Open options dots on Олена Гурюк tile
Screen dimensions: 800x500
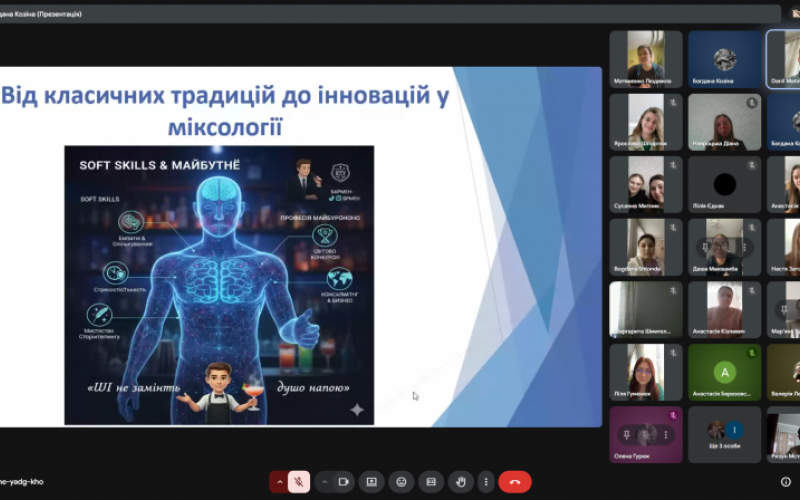665,435
